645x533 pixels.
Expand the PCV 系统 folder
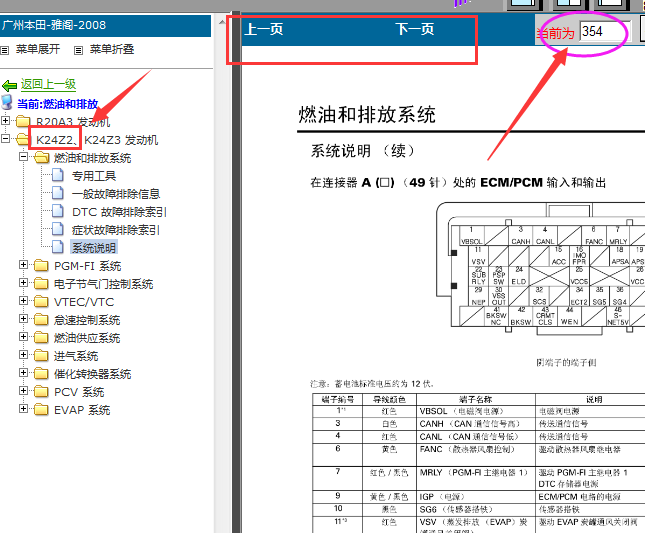[x=23, y=391]
